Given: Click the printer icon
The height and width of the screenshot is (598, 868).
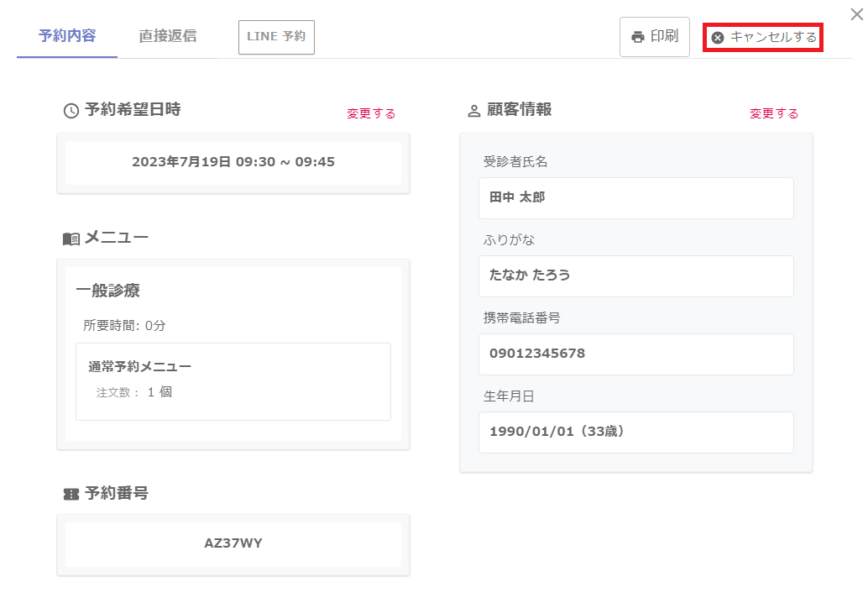Looking at the screenshot, I should coord(638,37).
